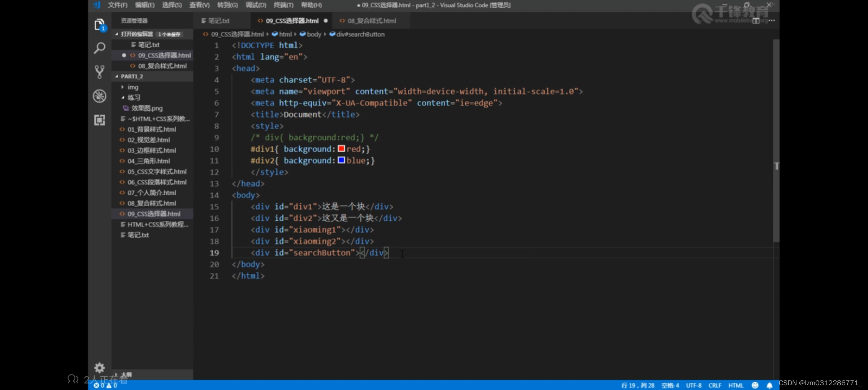The width and height of the screenshot is (868, 390).
Task: Click the unsaved dot on 09_CSS选择器.html tab
Action: [326, 21]
